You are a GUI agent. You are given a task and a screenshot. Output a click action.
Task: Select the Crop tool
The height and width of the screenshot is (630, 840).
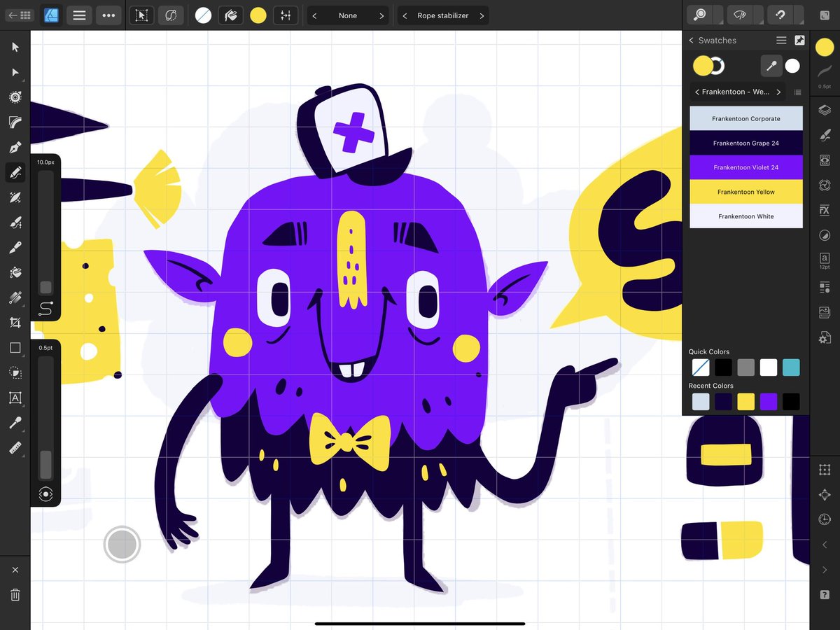[x=15, y=323]
